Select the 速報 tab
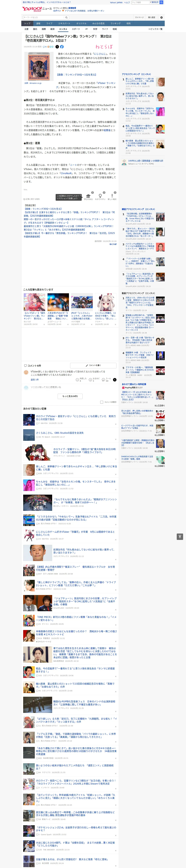Image resolution: width=186 pixels, height=868 pixels. click(x=38, y=24)
